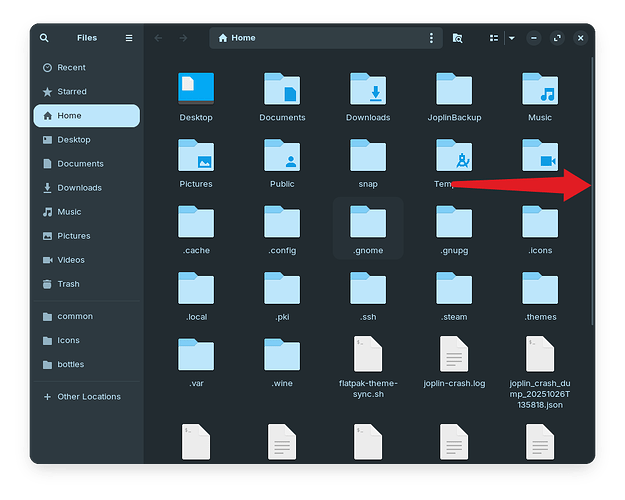This screenshot has width=625, height=500.
Task: Select Starred in the sidebar
Action: [x=71, y=92]
